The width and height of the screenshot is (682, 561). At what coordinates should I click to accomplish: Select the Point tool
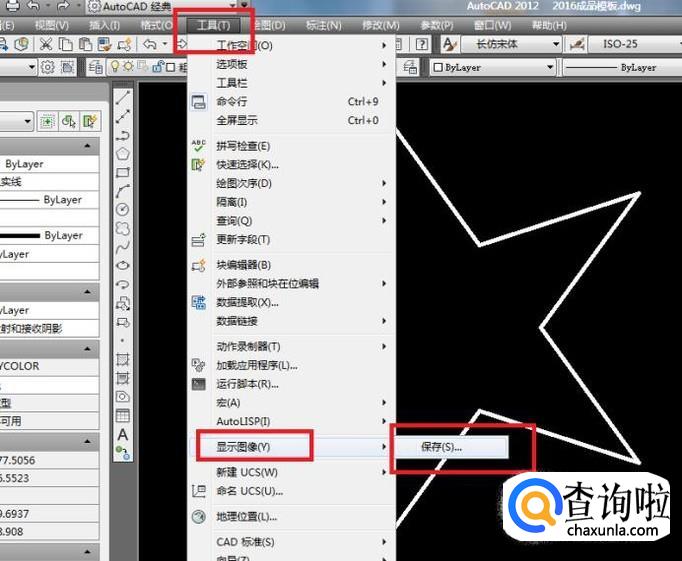(123, 341)
